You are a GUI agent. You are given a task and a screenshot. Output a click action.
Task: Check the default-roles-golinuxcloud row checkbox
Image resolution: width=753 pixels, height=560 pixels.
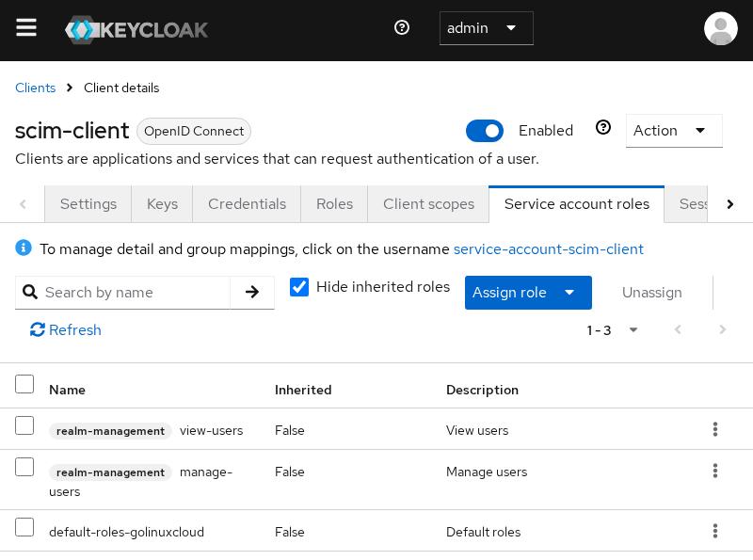[24, 527]
